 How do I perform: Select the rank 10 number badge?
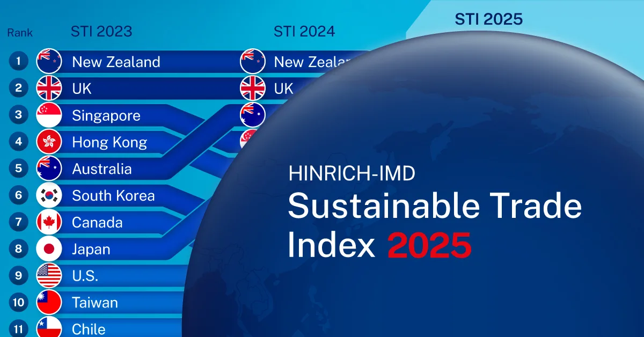pyautogui.click(x=18, y=302)
